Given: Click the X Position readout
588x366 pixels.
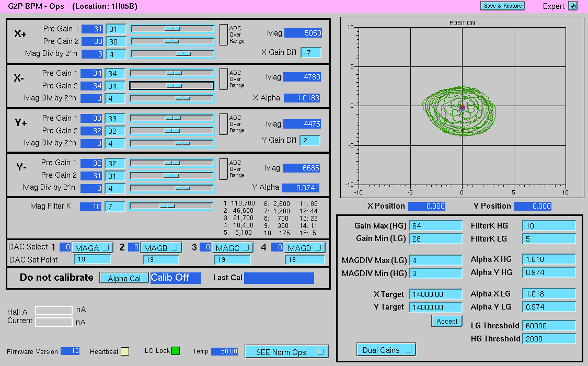Looking at the screenshot, I should pyautogui.click(x=426, y=206).
